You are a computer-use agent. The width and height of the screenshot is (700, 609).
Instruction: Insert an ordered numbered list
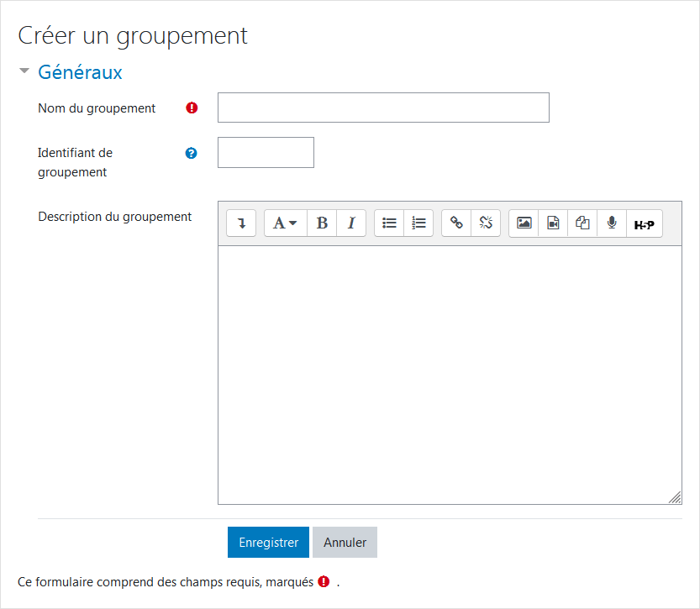[418, 223]
